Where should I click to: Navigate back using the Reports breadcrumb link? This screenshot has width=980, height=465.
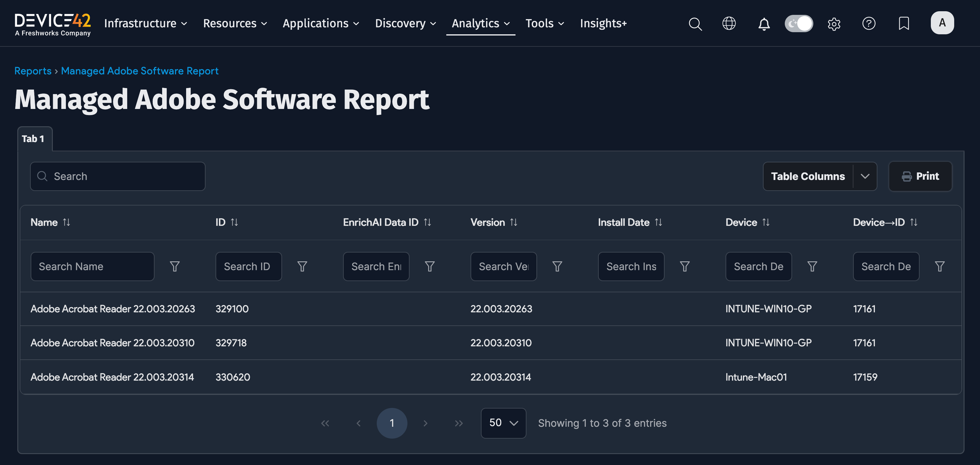pyautogui.click(x=33, y=71)
